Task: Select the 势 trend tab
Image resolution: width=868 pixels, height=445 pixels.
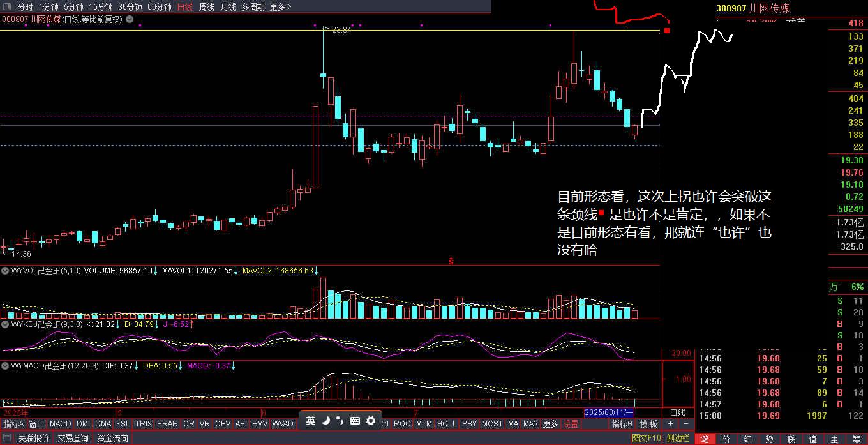Action: 770,439
